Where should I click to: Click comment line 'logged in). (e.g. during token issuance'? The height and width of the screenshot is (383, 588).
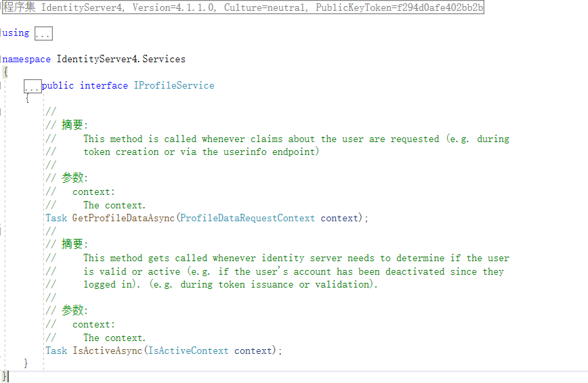[230, 284]
